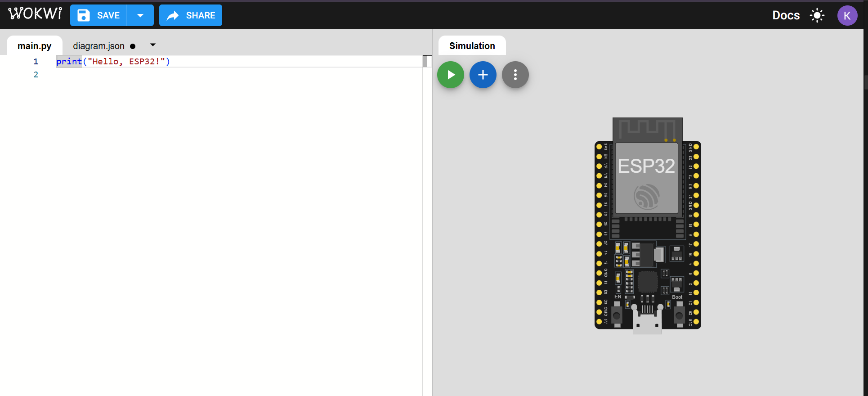This screenshot has width=868, height=396.
Task: Switch to the diagram.json tab
Action: coord(99,46)
